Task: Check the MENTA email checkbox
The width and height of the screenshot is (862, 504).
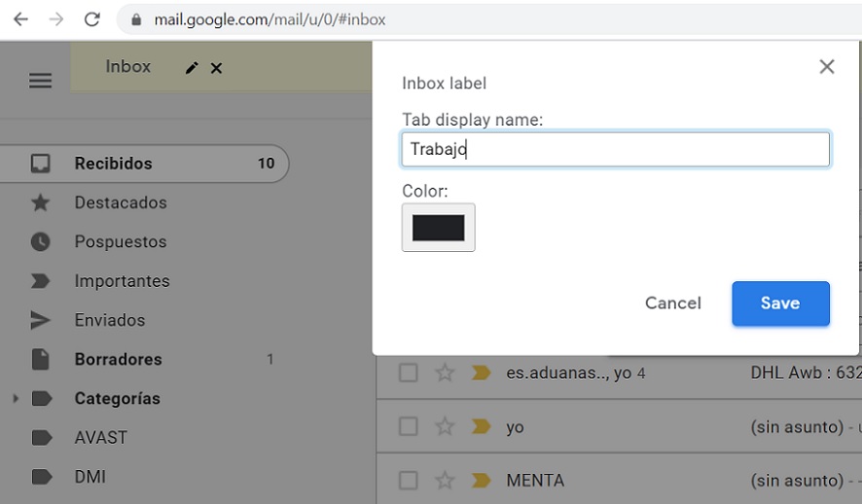Action: 409,480
